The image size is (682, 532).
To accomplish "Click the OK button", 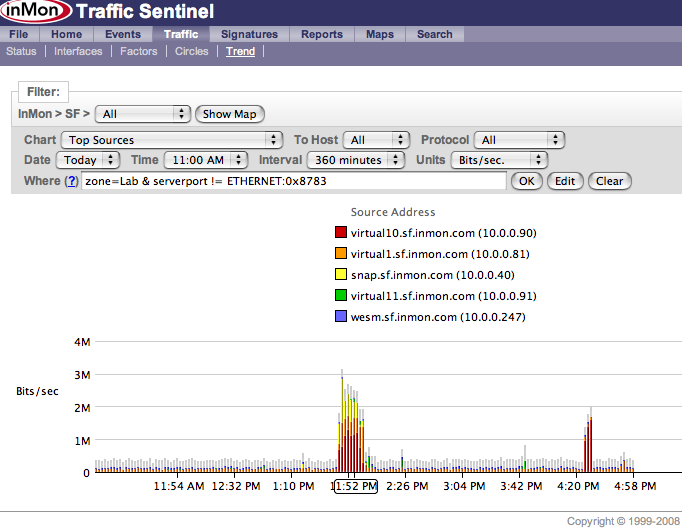I will tap(526, 181).
